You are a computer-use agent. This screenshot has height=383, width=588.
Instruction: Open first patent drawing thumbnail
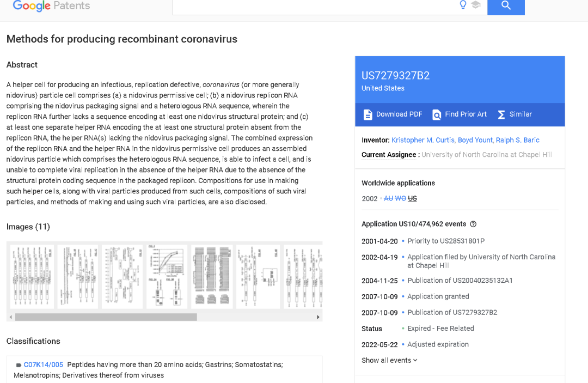(x=32, y=277)
